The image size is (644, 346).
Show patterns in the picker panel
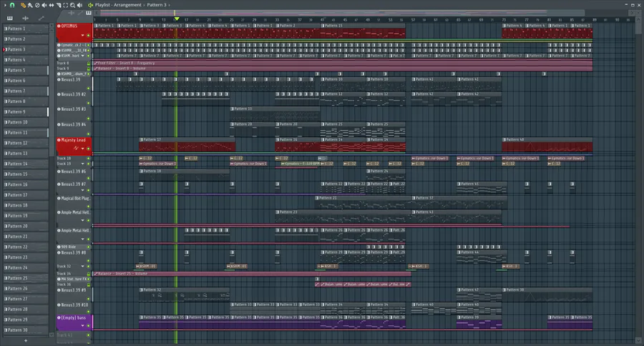(10, 18)
